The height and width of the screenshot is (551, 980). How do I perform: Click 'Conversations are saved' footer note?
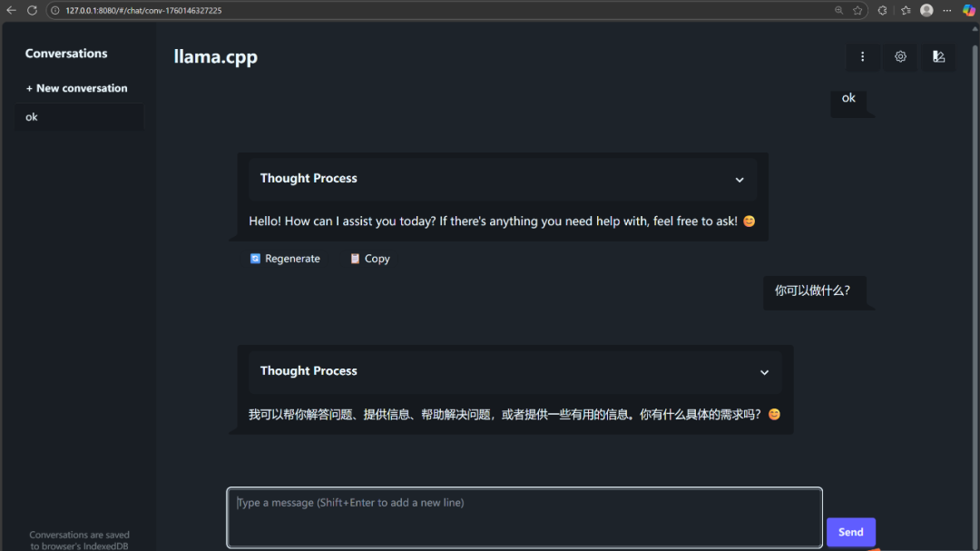click(79, 540)
